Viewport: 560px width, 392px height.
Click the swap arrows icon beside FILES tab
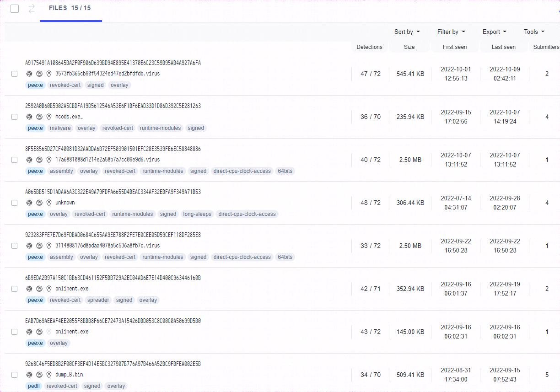[x=32, y=9]
